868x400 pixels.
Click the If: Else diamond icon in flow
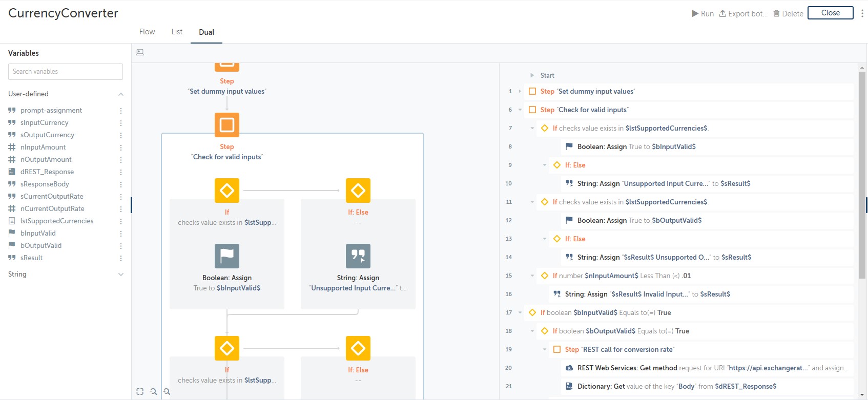coord(358,191)
